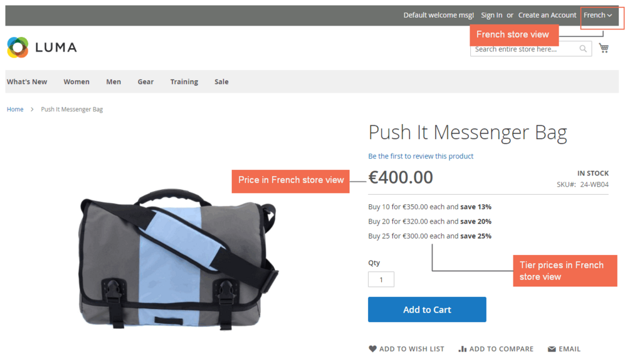Click the Sign In link
Image resolution: width=630 pixels, height=364 pixels.
(491, 15)
